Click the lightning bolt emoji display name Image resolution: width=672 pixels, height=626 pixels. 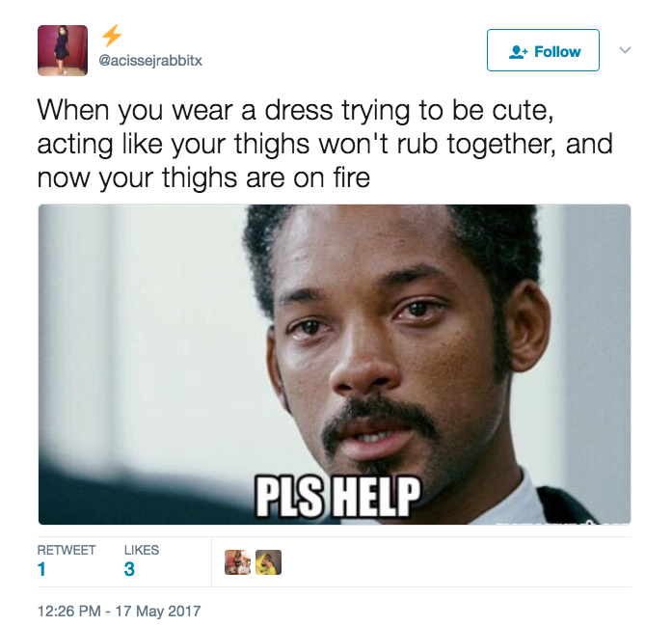(x=112, y=36)
